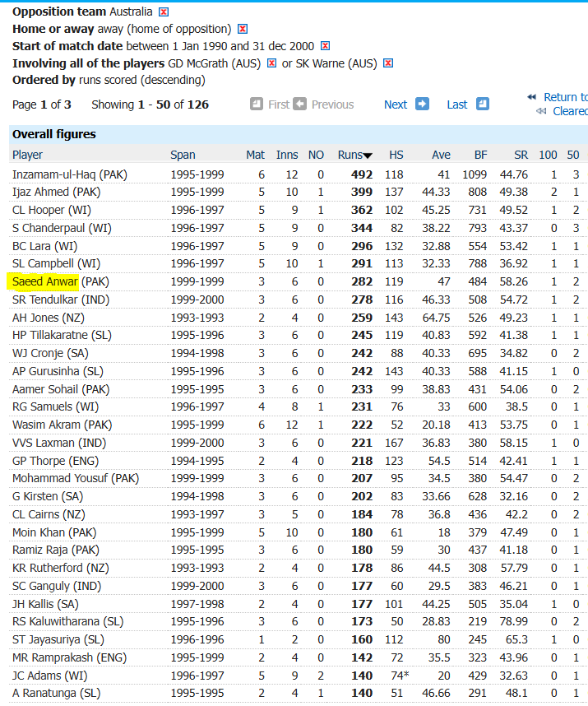This screenshot has width=588, height=706.
Task: Go to the Next results page link
Action: [396, 105]
